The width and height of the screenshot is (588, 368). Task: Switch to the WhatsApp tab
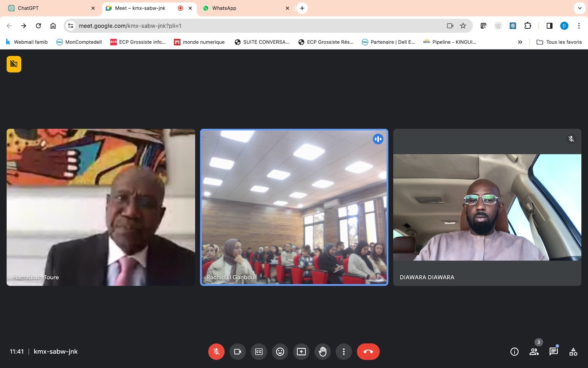click(245, 8)
